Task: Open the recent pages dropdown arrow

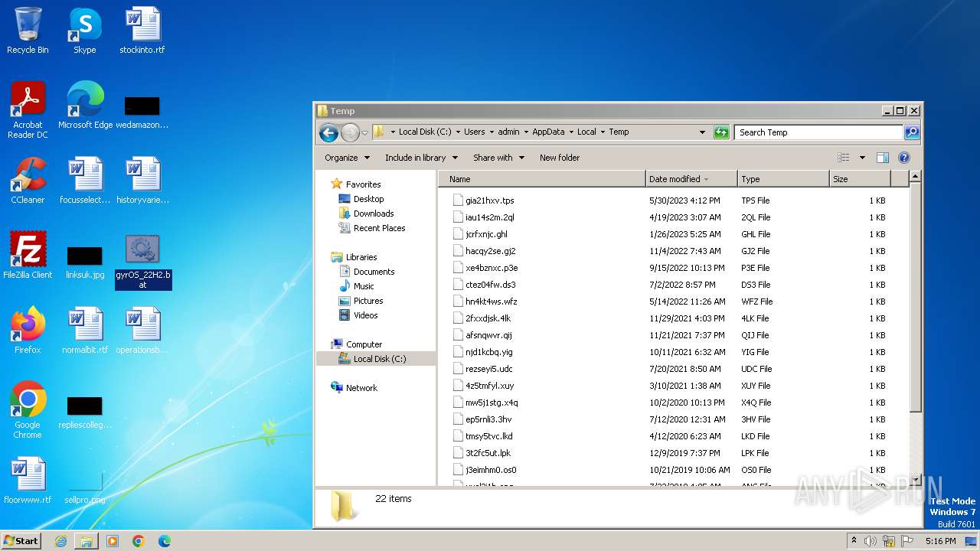Action: [x=364, y=132]
